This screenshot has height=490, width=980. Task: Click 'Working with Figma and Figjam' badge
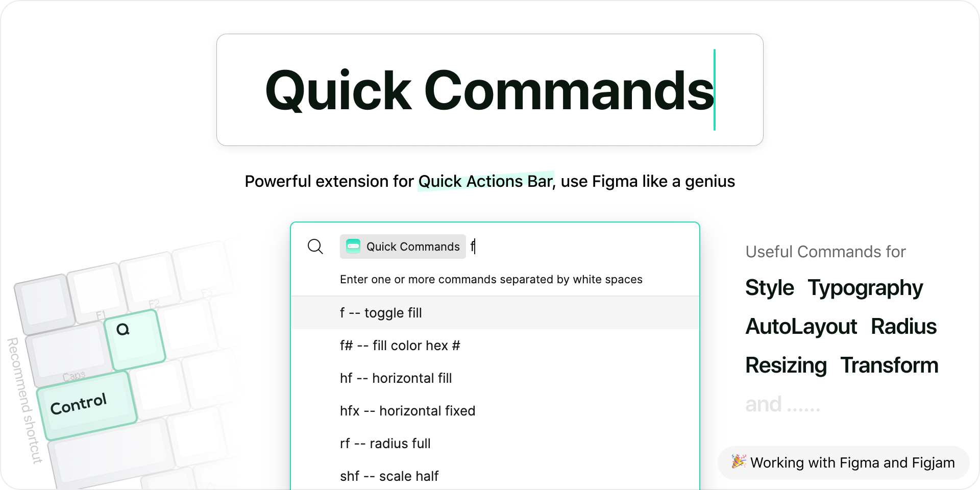coord(843,462)
